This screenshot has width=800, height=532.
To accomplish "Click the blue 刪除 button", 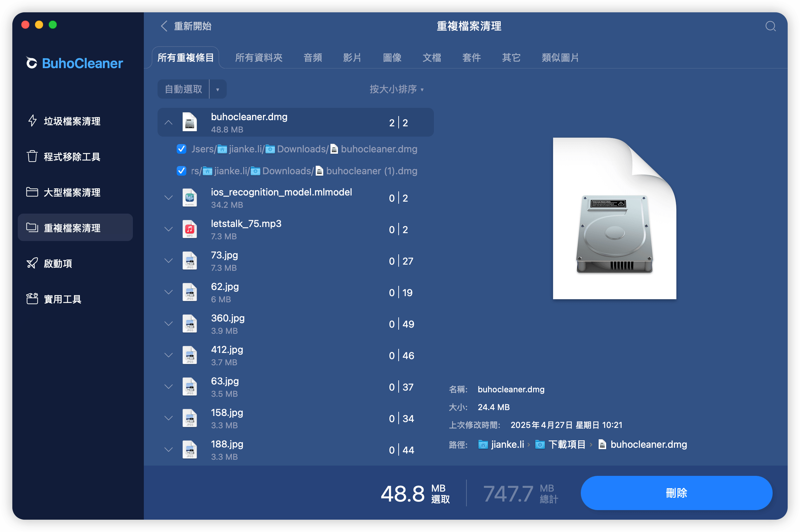I will [x=676, y=493].
